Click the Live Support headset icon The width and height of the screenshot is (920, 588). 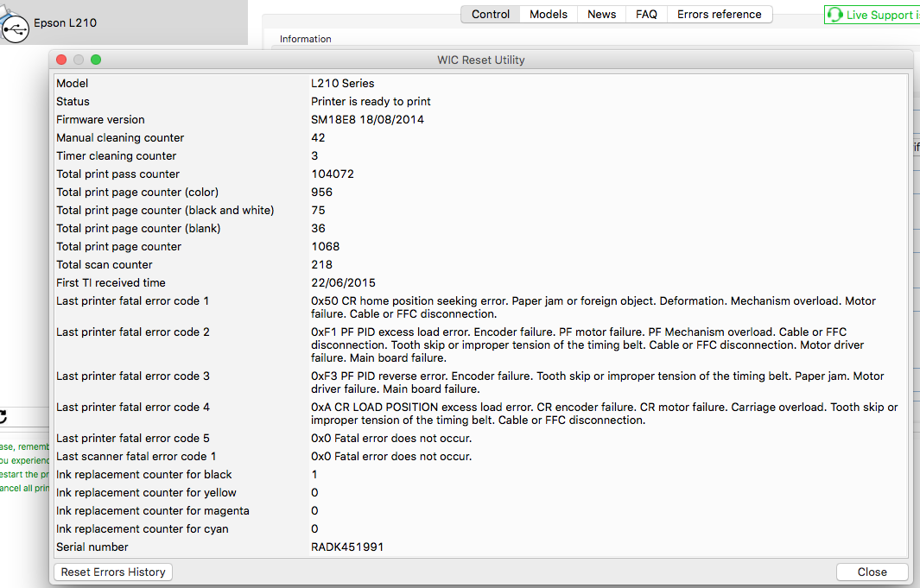[834, 15]
